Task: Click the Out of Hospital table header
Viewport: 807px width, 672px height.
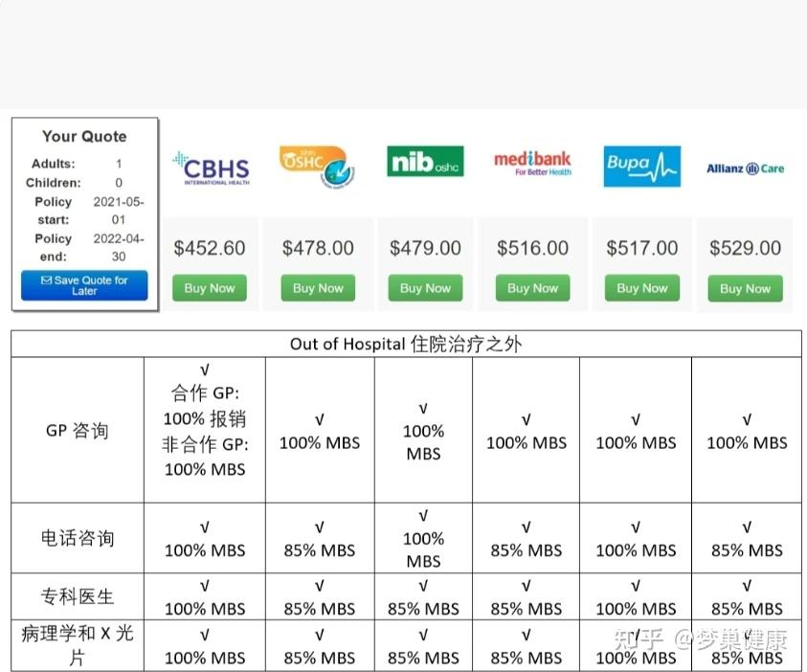Action: click(406, 344)
